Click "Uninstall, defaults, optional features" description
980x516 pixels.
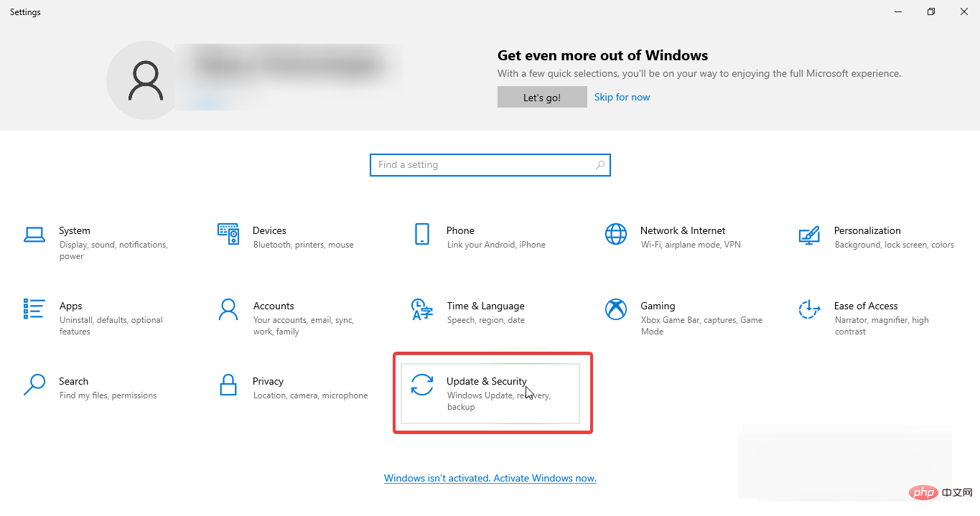111,326
